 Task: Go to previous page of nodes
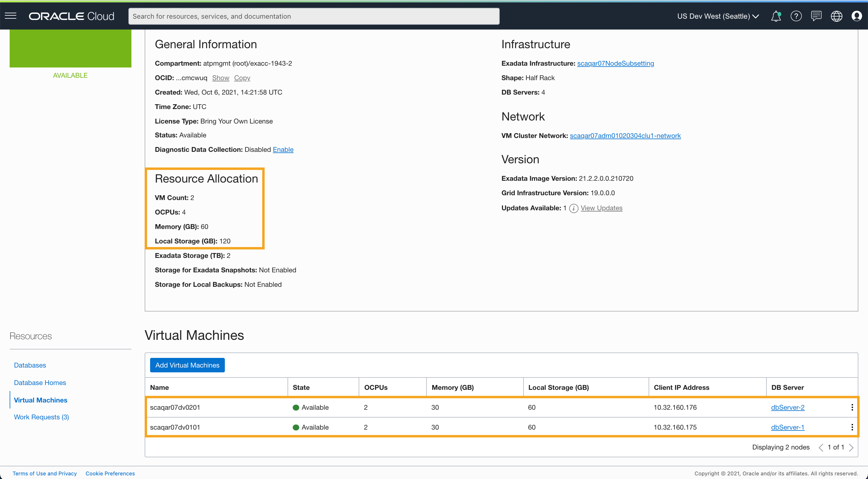coord(821,447)
